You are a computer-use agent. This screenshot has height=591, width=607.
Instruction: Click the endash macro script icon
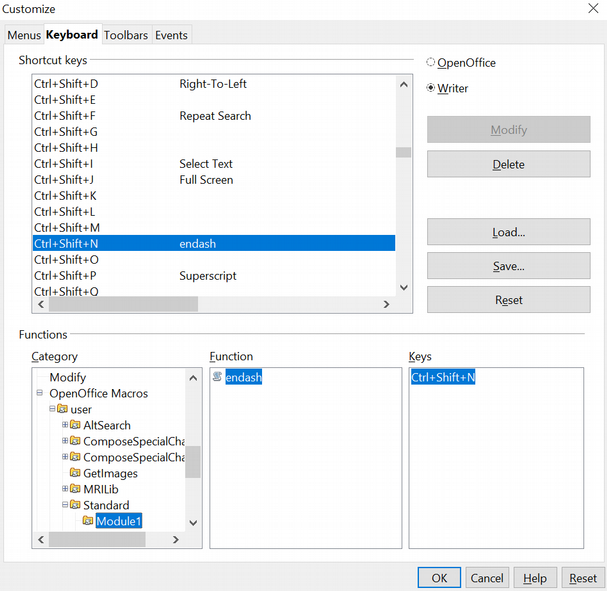[218, 377]
